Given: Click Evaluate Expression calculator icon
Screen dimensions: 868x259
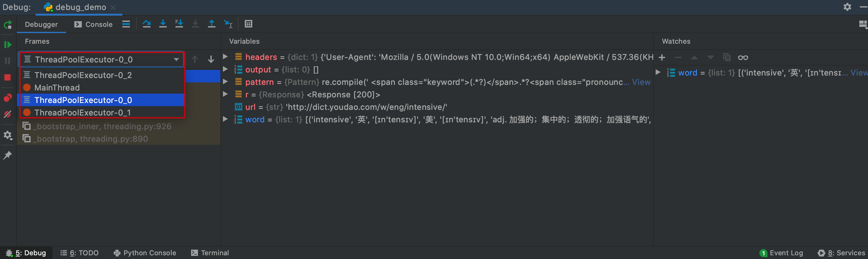Looking at the screenshot, I should coord(248,24).
